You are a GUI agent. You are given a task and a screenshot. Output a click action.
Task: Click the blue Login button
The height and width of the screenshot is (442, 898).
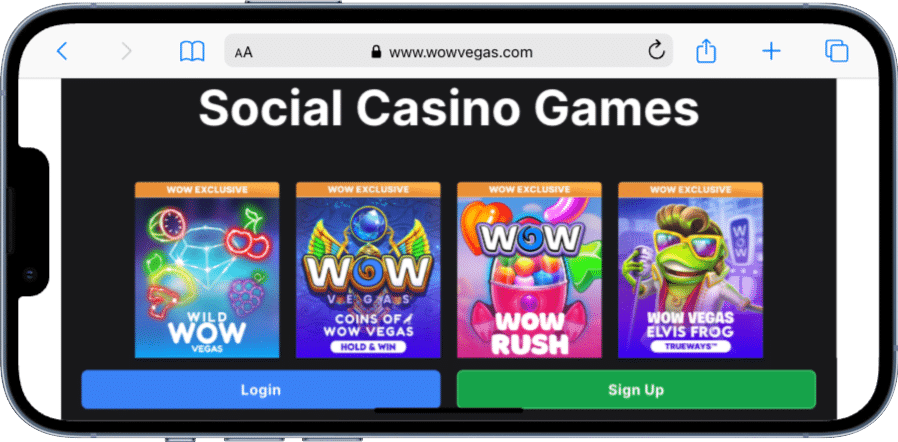point(261,389)
